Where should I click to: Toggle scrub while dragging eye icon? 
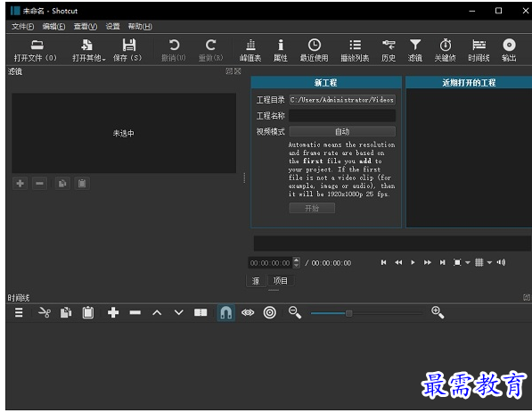pos(248,312)
